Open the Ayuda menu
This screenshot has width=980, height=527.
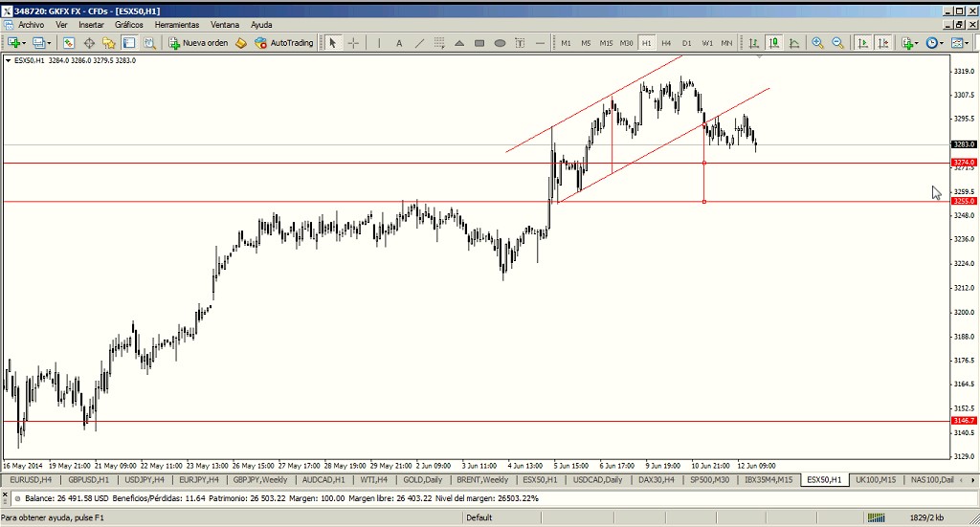(x=261, y=25)
